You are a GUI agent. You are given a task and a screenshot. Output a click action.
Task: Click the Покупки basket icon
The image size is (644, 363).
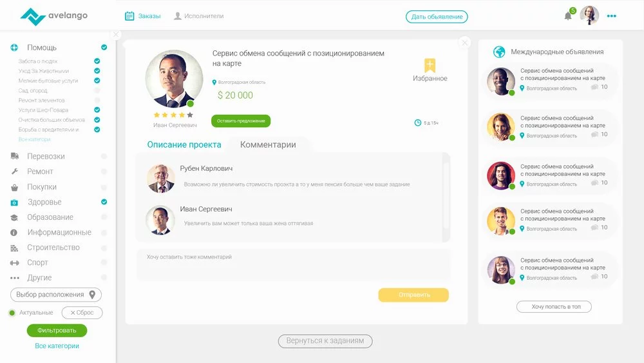coord(14,188)
